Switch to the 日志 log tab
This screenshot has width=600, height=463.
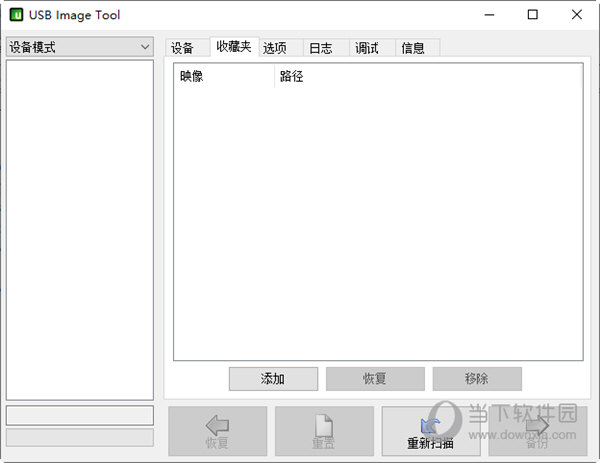pos(326,48)
